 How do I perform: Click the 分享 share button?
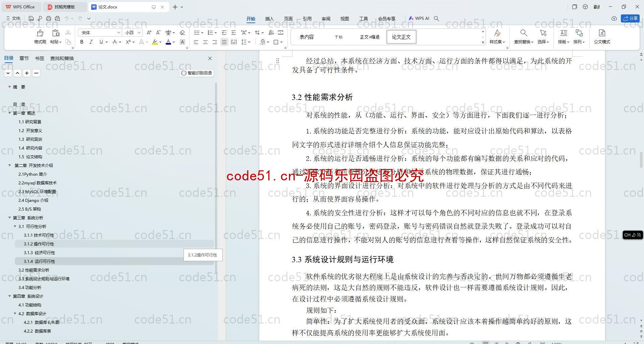click(630, 18)
